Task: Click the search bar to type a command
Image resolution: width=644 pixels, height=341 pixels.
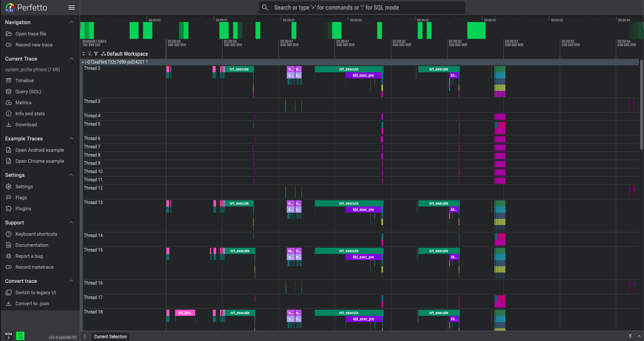Action: click(x=362, y=7)
